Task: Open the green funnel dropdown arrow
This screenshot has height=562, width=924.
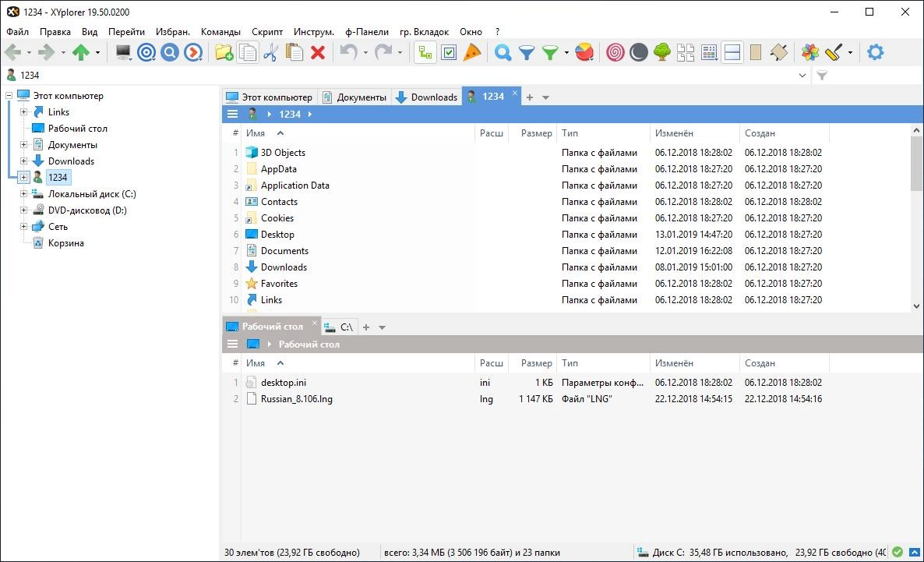Action: [x=566, y=52]
